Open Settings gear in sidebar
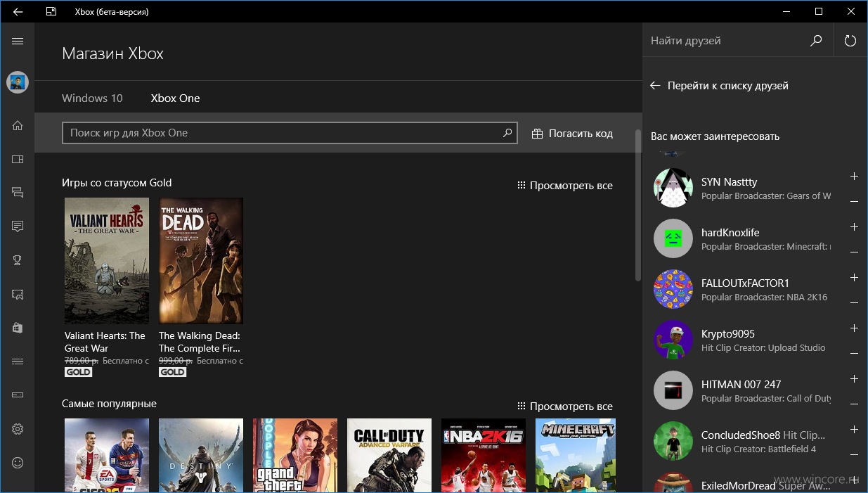 18,429
